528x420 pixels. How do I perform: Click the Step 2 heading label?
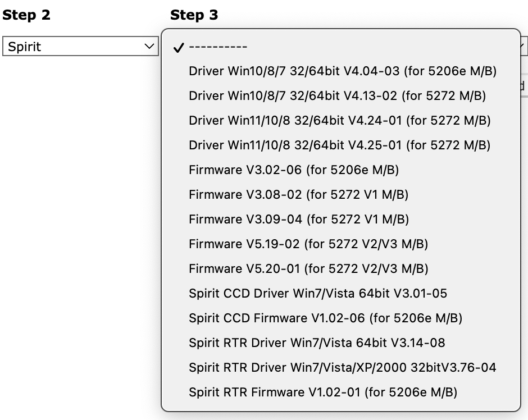click(x=26, y=15)
